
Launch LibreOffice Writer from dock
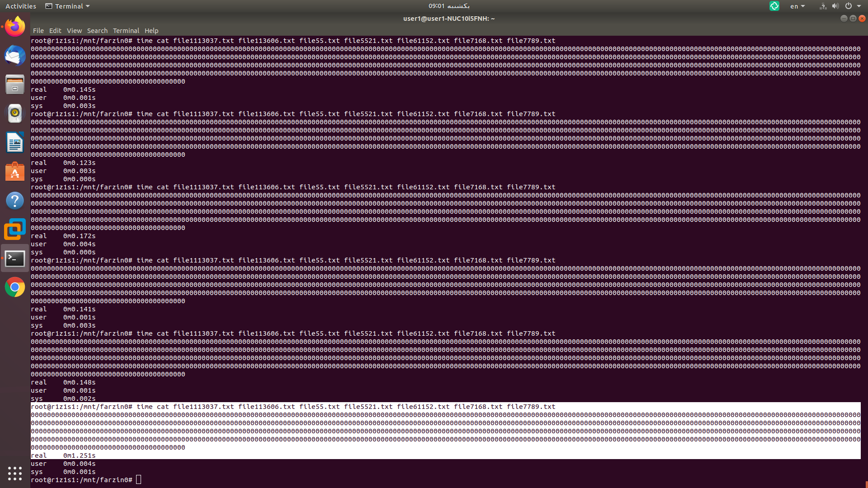pyautogui.click(x=15, y=143)
